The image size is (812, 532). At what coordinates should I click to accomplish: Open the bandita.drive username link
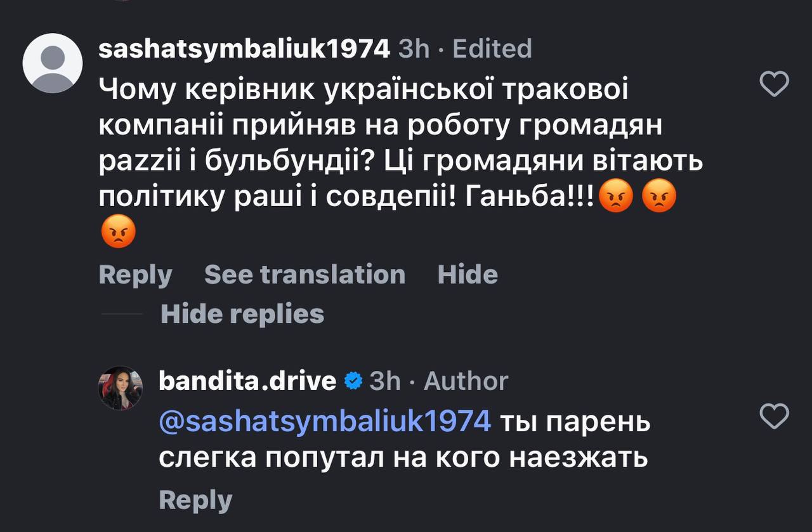point(247,381)
